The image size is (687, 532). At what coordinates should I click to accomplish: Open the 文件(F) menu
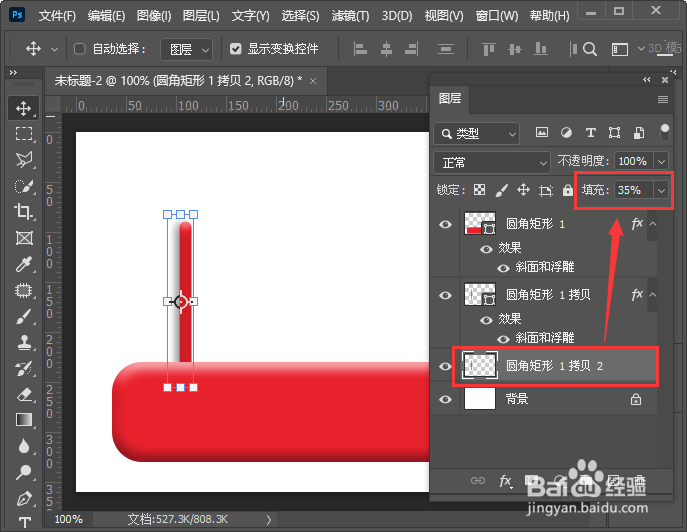(57, 16)
